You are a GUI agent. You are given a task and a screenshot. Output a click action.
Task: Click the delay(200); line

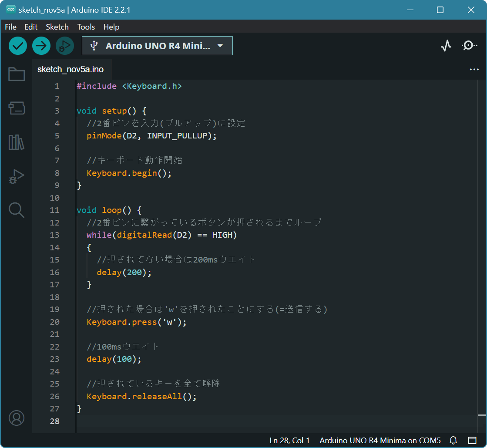tap(124, 273)
